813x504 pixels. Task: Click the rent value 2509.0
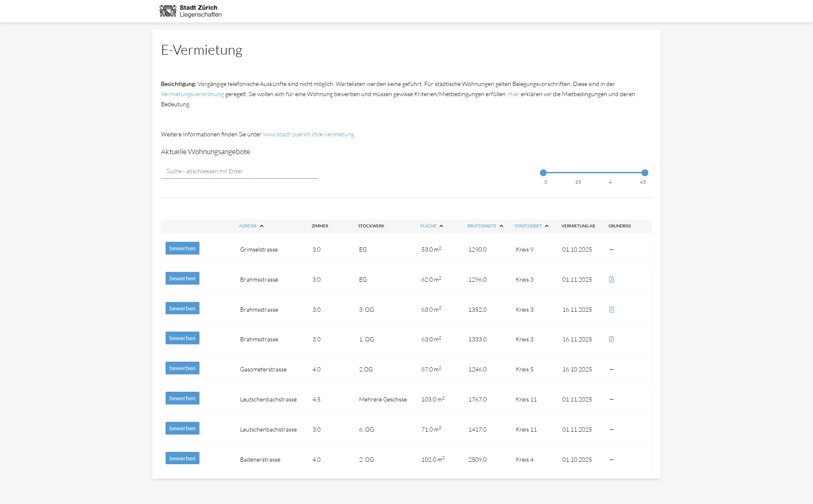[x=477, y=460]
